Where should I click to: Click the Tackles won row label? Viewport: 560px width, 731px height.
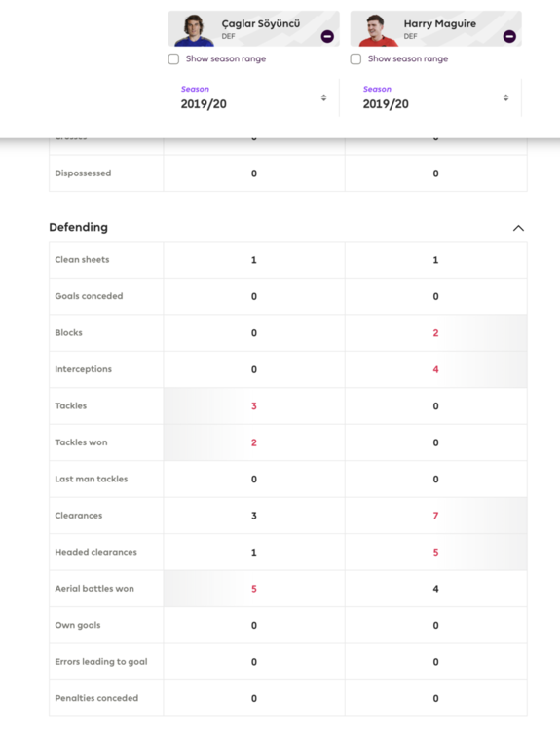81,442
